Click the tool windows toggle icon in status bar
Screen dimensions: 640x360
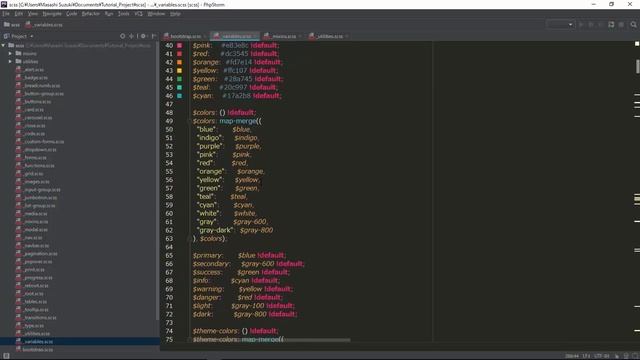tap(6, 356)
